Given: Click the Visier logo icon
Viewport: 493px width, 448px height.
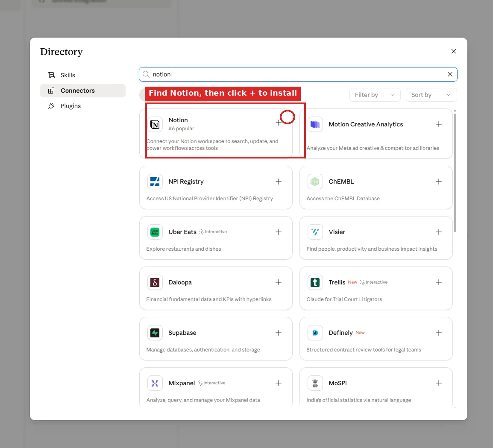Looking at the screenshot, I should tap(315, 232).
